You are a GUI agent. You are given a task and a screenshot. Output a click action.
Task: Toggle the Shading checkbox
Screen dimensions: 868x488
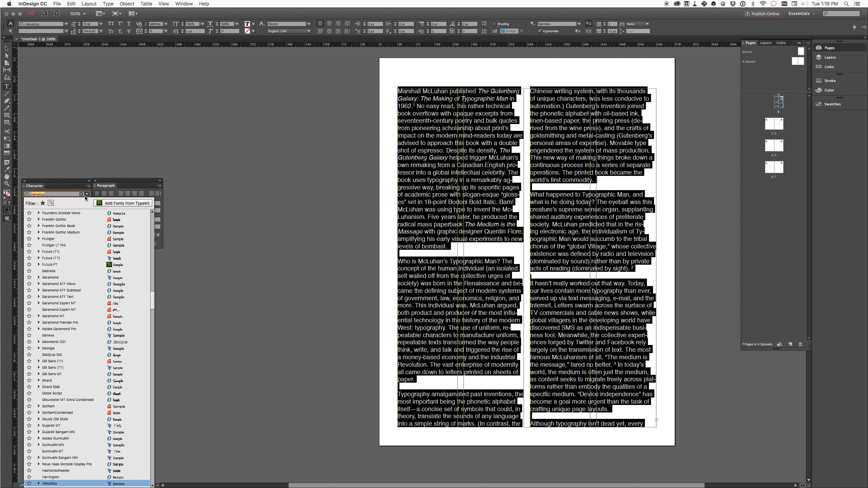coord(494,24)
